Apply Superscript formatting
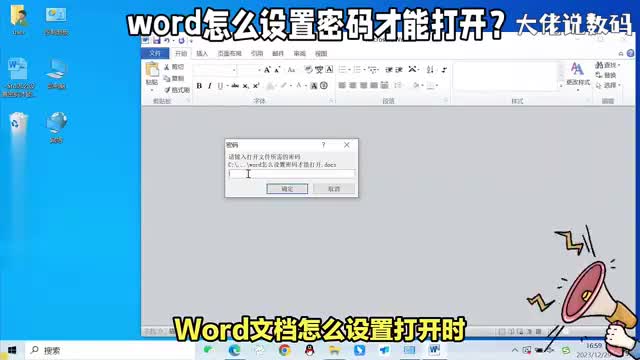Screen dimensions: 640x360 [256, 86]
